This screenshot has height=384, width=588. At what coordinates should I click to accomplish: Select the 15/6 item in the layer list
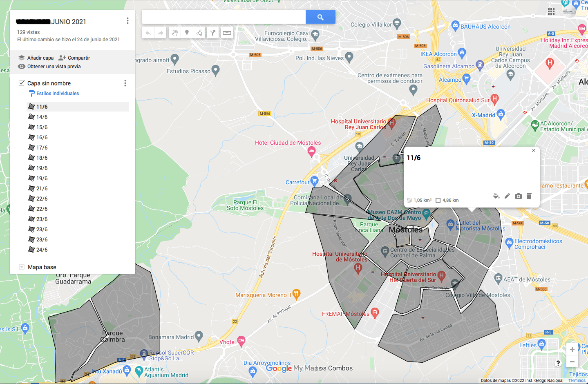[78, 127]
